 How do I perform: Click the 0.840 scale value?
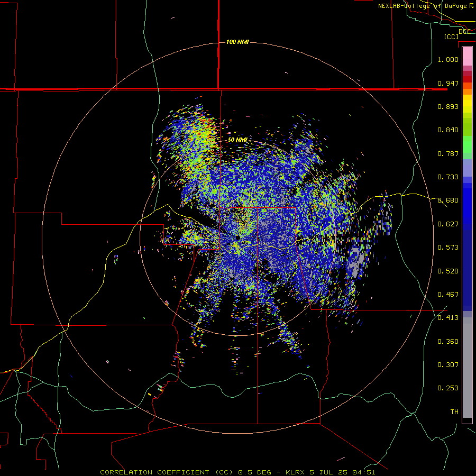[x=448, y=130]
